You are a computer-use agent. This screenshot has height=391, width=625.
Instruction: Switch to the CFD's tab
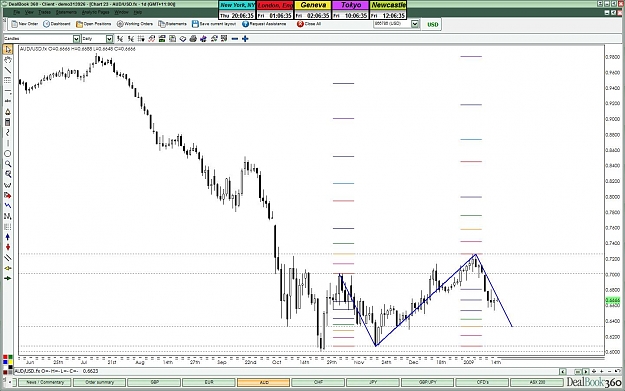(x=482, y=383)
